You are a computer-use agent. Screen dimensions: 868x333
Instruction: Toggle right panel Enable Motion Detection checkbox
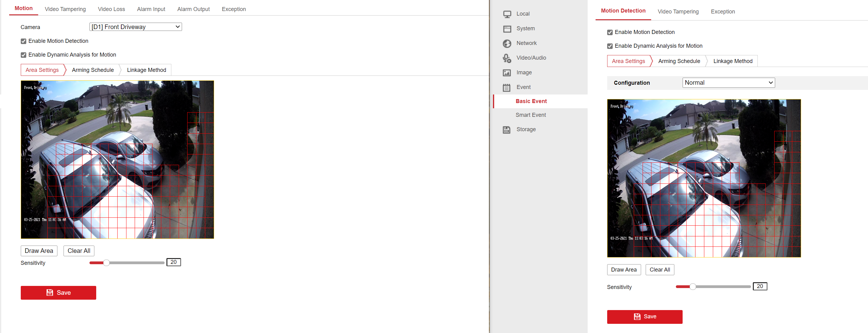610,32
